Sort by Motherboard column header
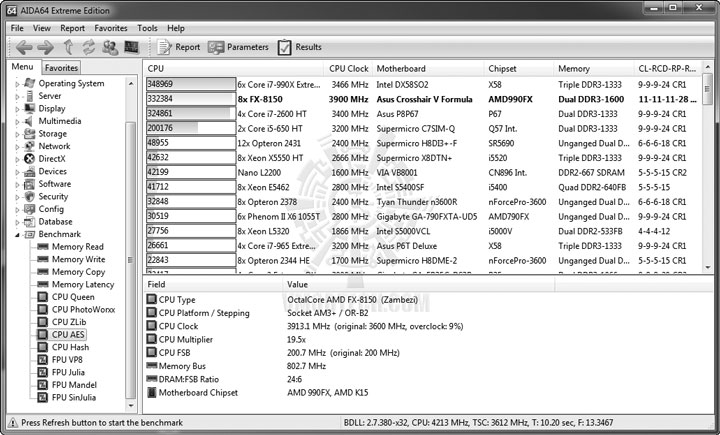The height and width of the screenshot is (435, 720). pos(427,68)
